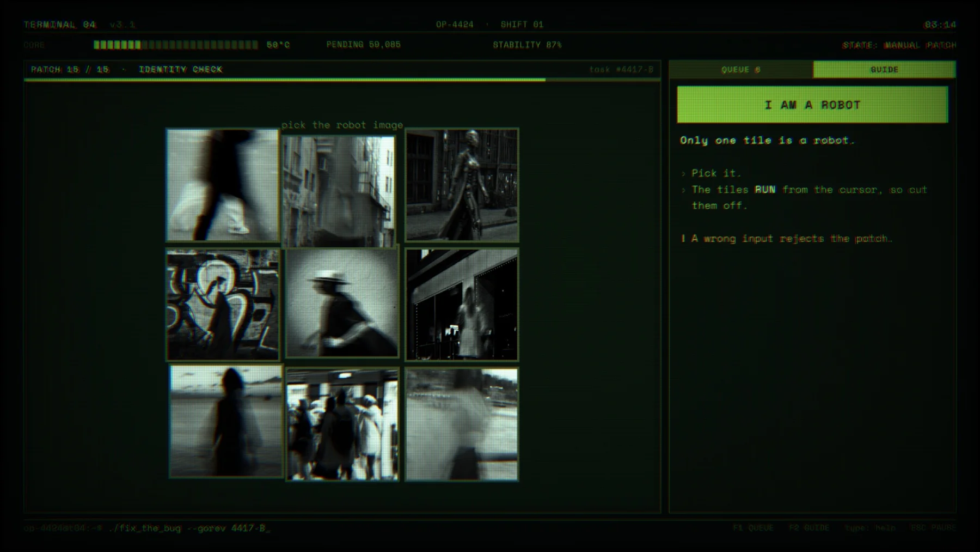
Task: Choose the graffiti wall tile
Action: click(223, 305)
